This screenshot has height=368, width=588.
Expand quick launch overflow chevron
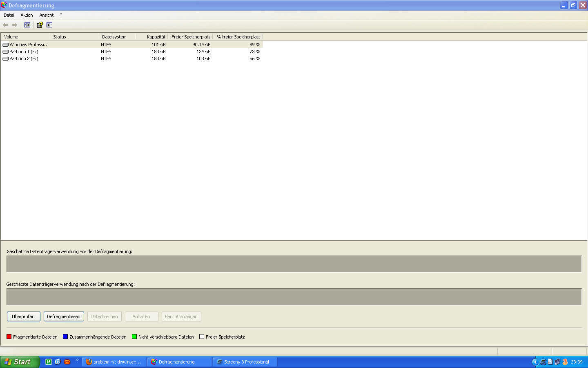tap(77, 360)
